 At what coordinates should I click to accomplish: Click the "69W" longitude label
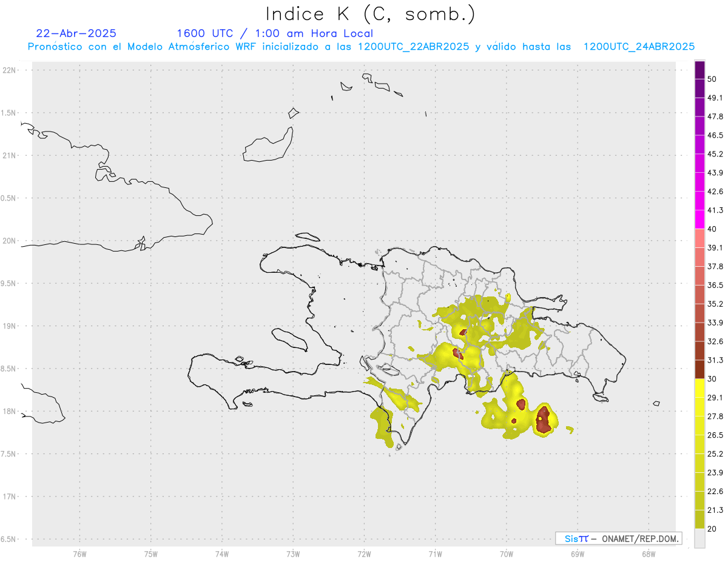click(x=578, y=554)
